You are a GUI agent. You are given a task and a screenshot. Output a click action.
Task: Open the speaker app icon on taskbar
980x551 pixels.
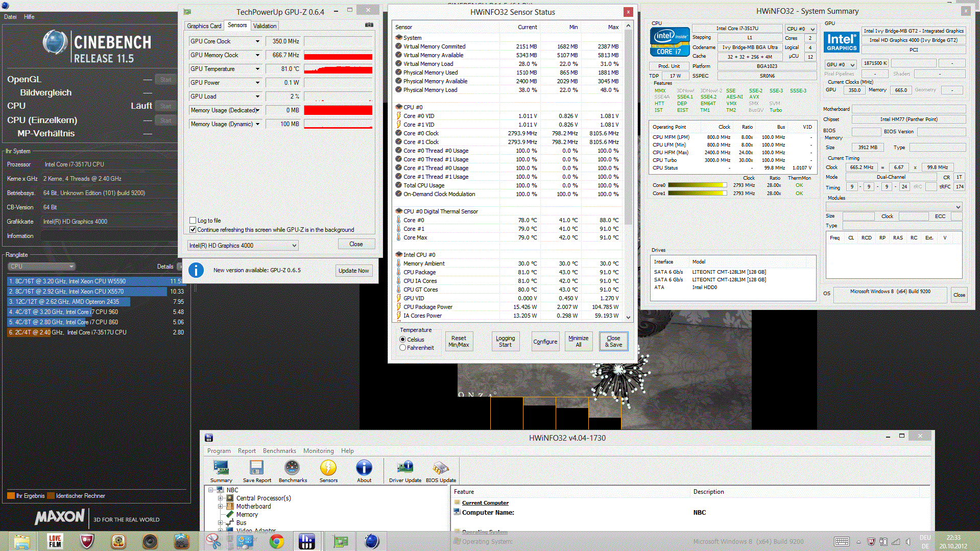(150, 541)
